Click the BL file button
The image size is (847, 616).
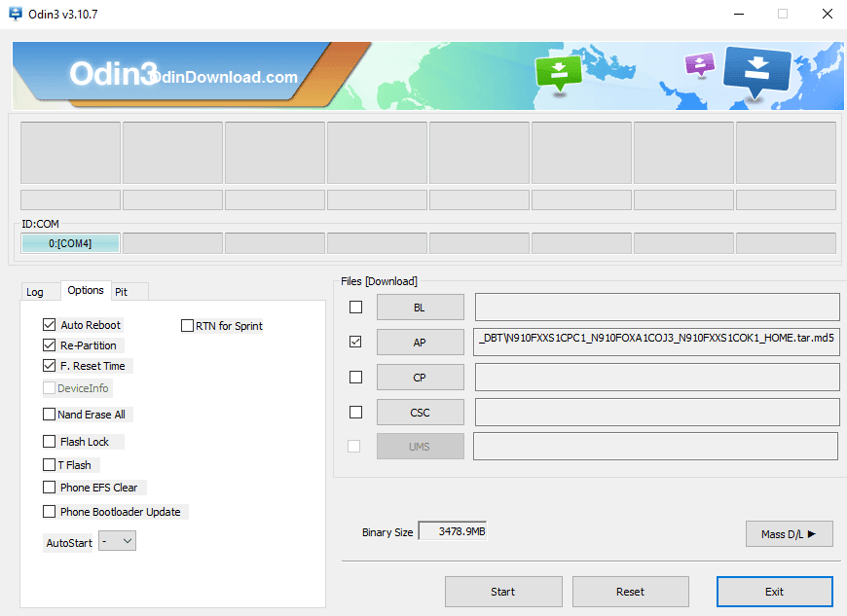coord(421,308)
